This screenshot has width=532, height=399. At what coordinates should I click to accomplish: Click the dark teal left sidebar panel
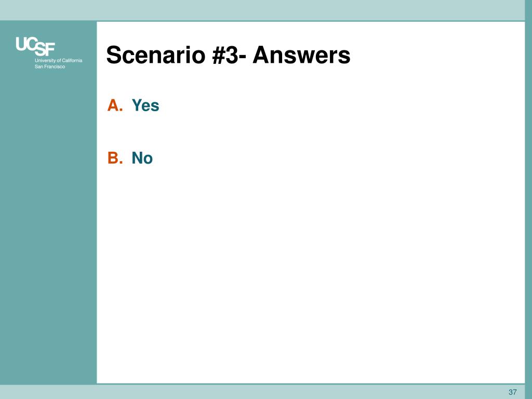point(48,203)
